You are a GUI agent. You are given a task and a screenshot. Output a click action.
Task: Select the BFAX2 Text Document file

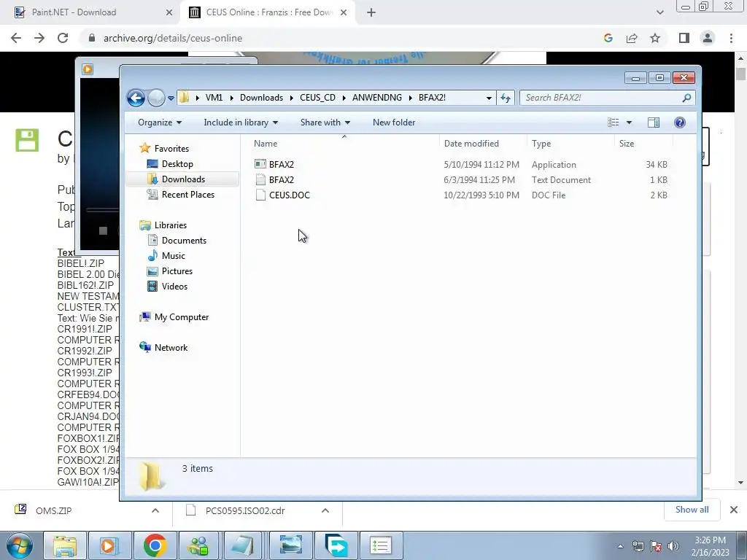click(281, 179)
